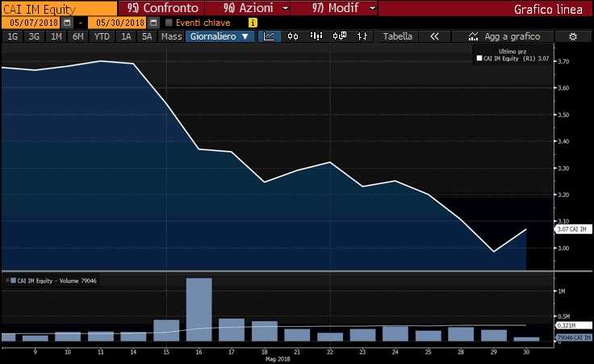Open the 95) Confronto menu

click(162, 8)
